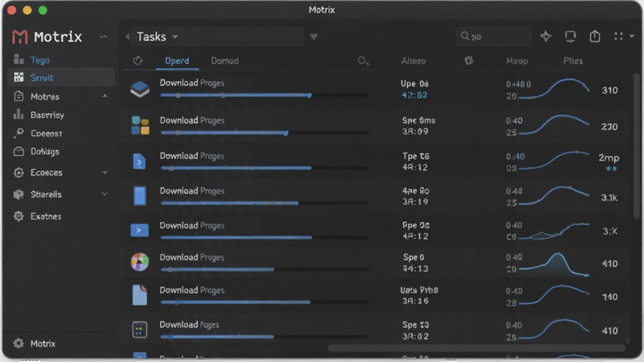644x362 pixels.
Task: Click the "2mp" value in the task list
Action: pos(609,158)
